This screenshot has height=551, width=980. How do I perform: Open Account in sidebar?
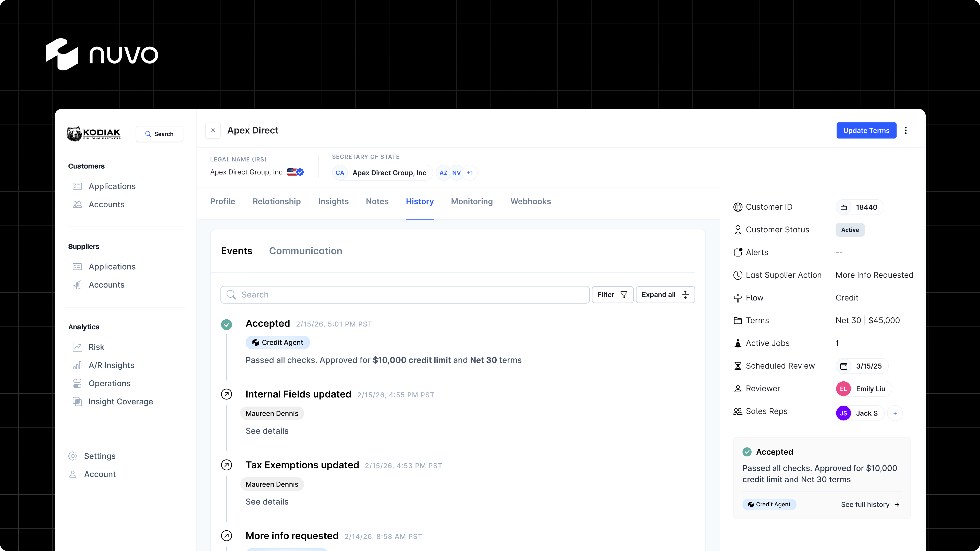click(92, 474)
